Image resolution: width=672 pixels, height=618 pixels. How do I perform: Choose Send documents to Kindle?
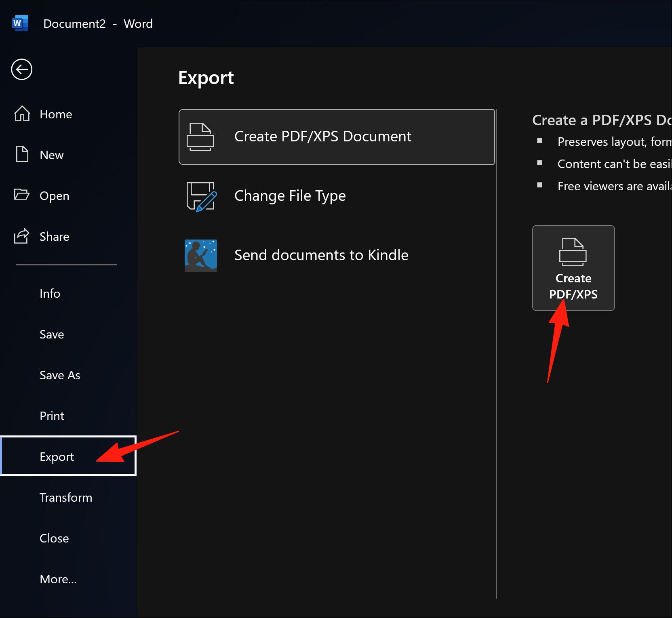point(337,256)
